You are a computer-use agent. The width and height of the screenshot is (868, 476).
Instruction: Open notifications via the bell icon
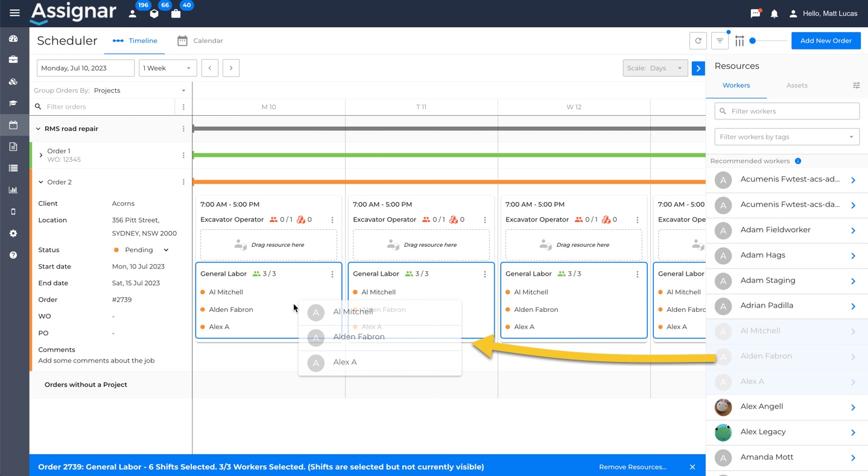click(774, 13)
